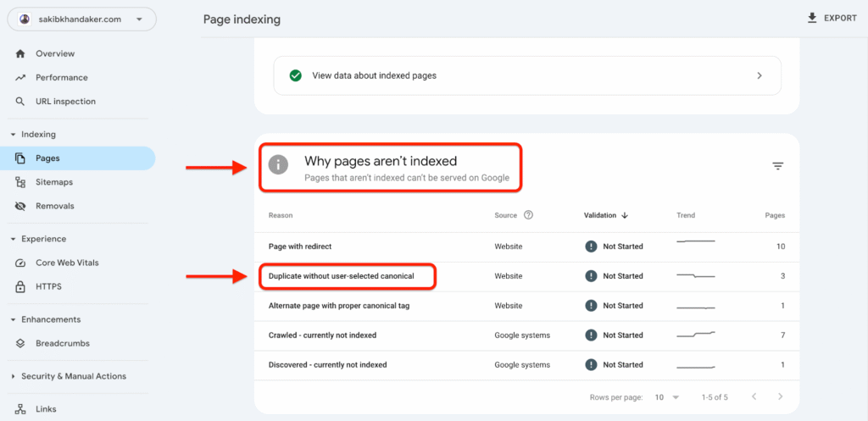Screen dimensions: 868x421
Task: Open the Sitemaps icon in sidebar
Action: coord(20,182)
